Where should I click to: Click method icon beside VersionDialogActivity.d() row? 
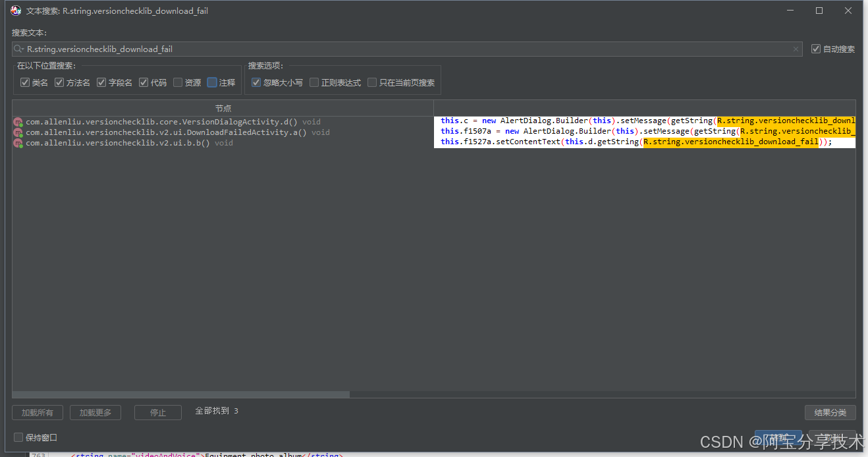18,122
